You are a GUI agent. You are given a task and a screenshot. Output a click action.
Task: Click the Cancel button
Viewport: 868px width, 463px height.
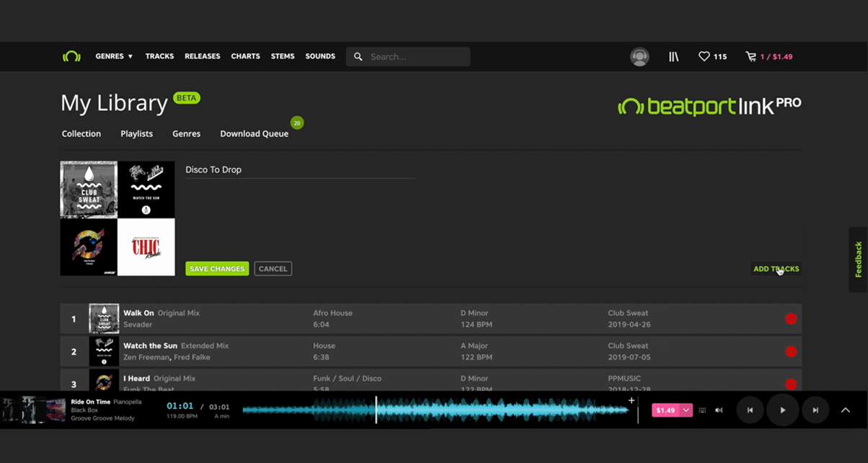point(273,268)
